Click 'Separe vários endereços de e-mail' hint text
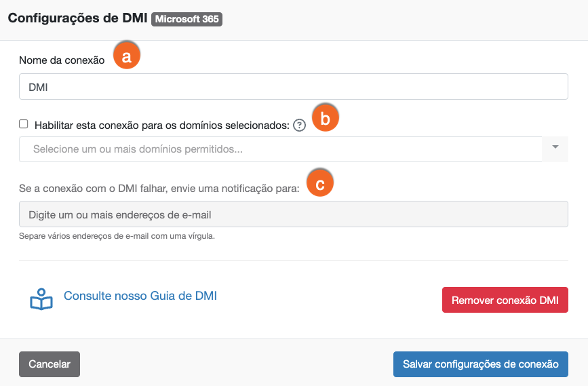This screenshot has height=386, width=588. point(117,236)
